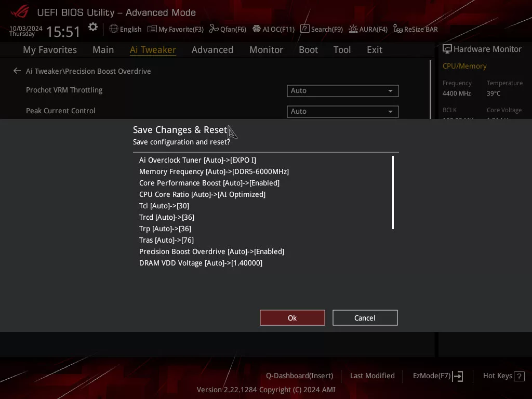
Task: Click the settings gear icon
Action: [x=93, y=28]
